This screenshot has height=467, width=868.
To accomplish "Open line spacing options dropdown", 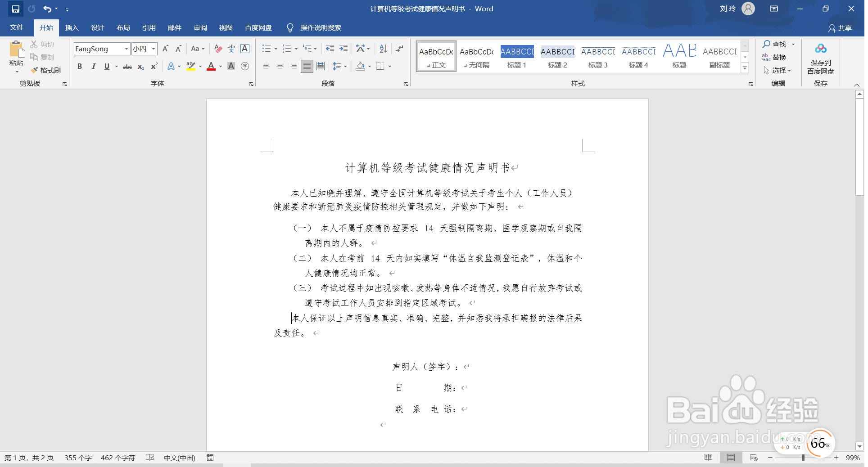I will 345,66.
